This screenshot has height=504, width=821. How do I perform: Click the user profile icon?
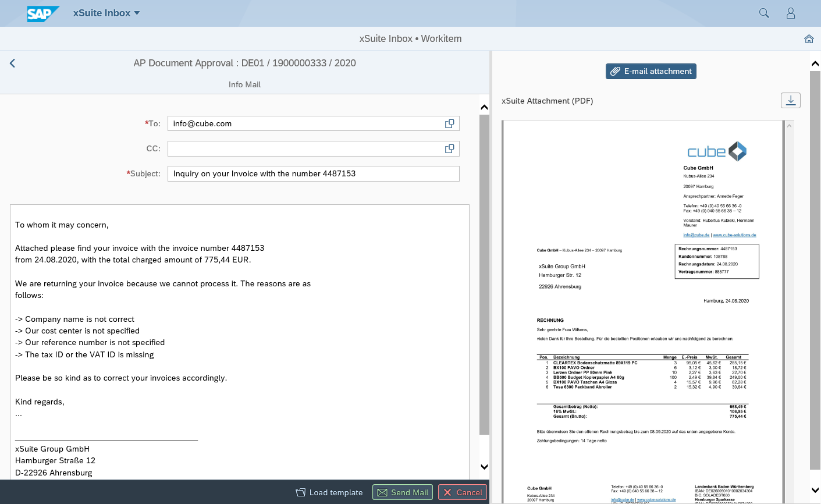coord(791,12)
